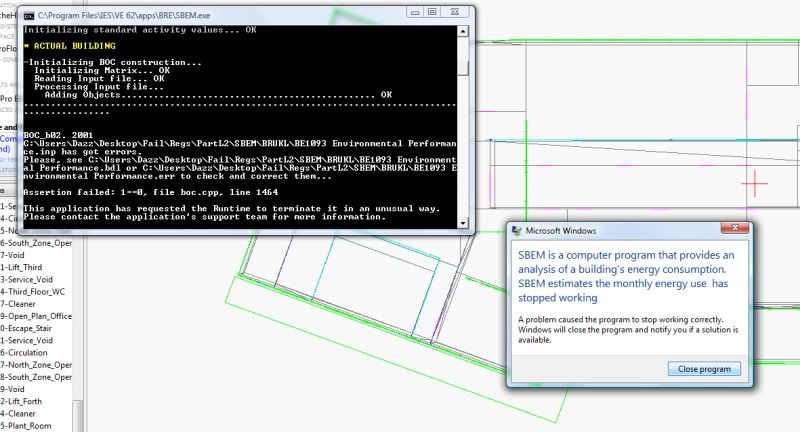The image size is (800, 432).
Task: Click the 'Reading Input file... OK' line
Action: click(99, 79)
